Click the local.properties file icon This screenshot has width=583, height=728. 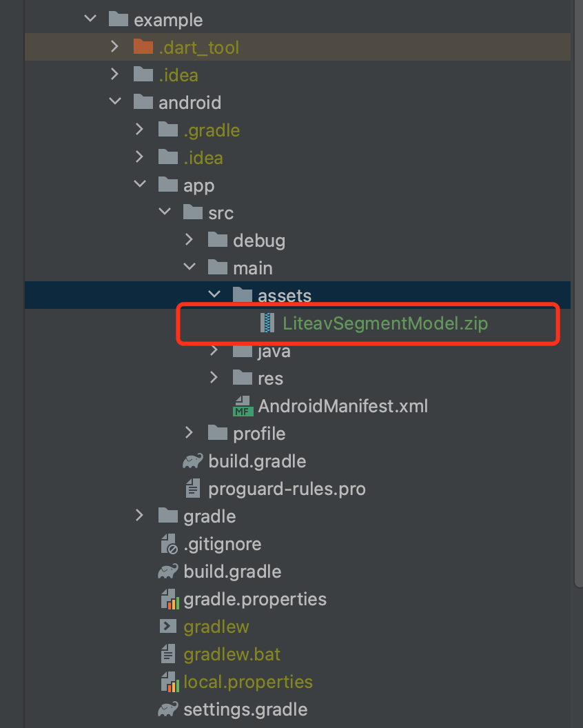click(168, 682)
